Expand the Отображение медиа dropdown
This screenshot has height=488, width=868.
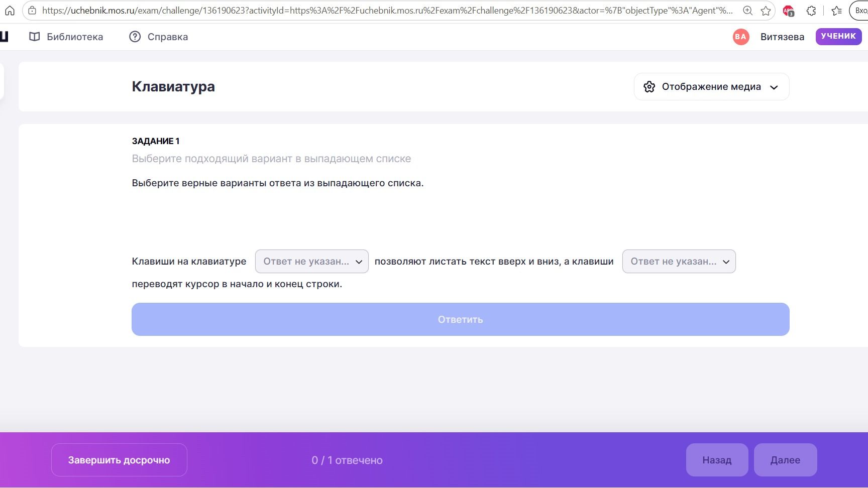711,87
